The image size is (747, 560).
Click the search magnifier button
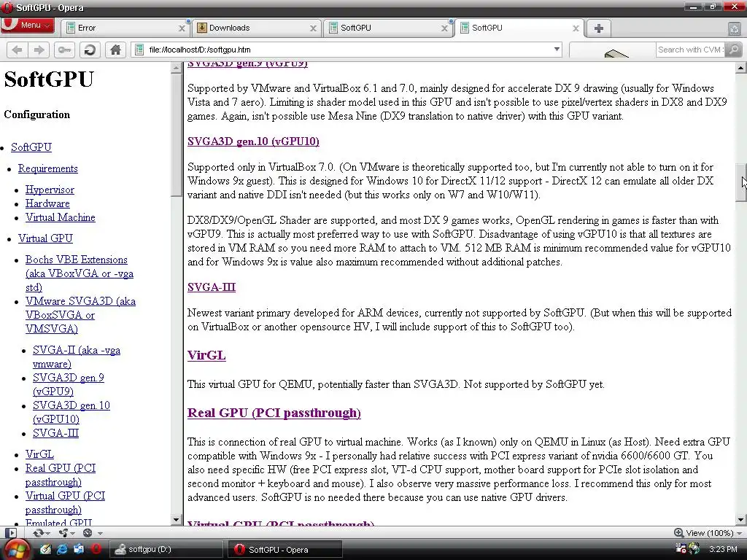coord(734,50)
